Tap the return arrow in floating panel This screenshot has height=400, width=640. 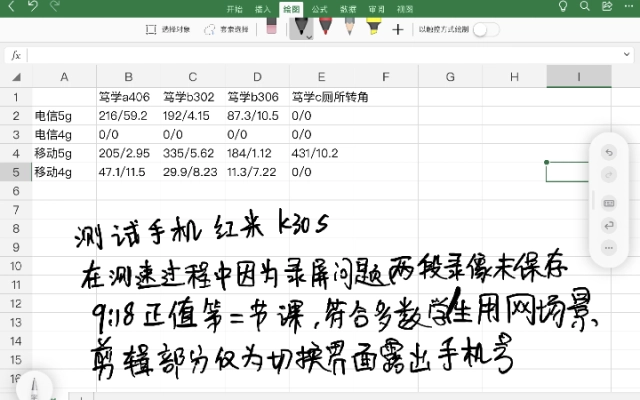[x=609, y=225]
